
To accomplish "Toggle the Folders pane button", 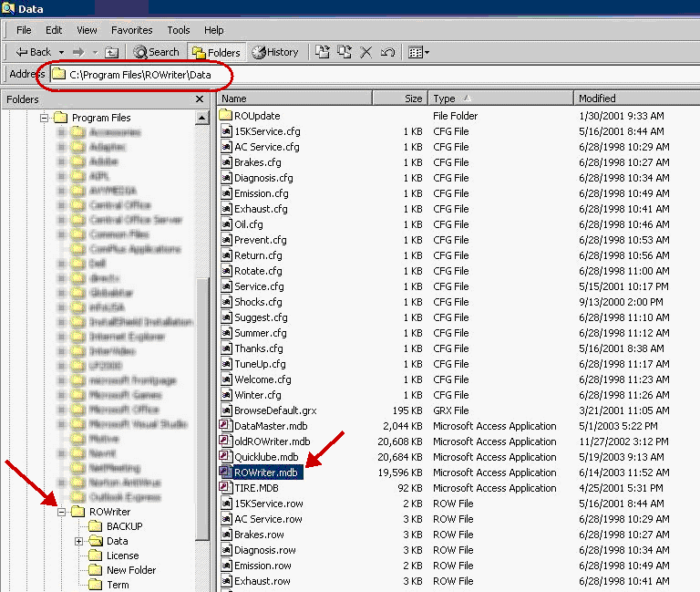I will [215, 52].
